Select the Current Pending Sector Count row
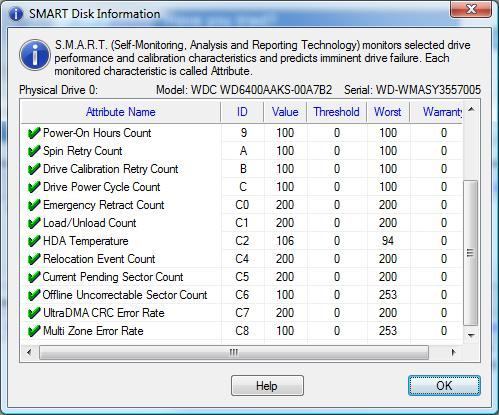Screen dimensions: 499x415 [x=242, y=277]
